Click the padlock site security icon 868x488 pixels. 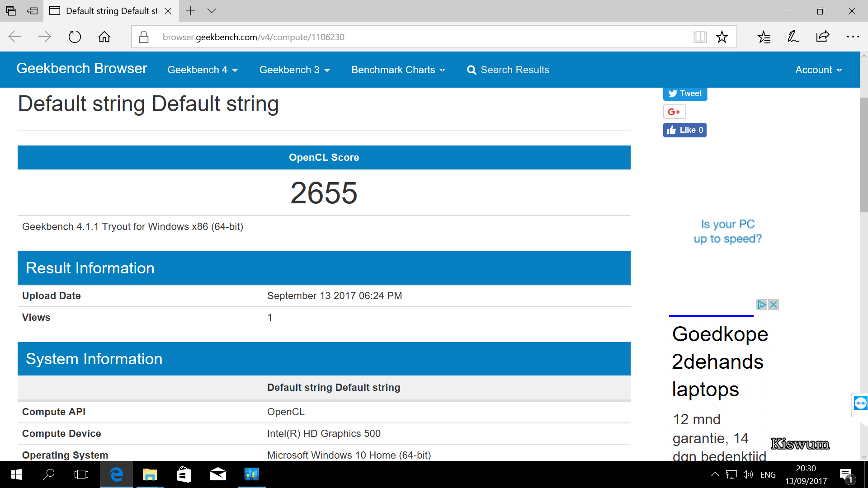(144, 37)
